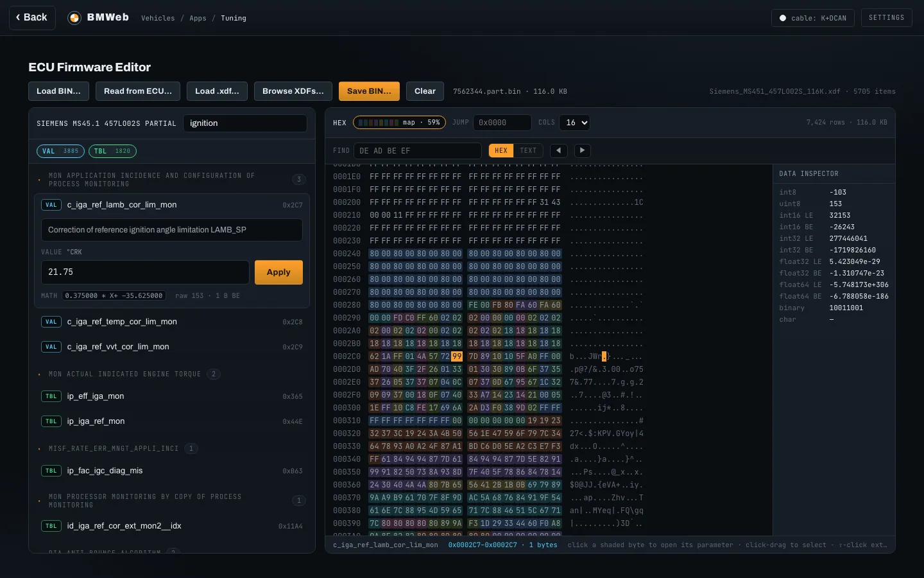
Task: Click VAL badge of c_iga_ref_temp_cor_lim_mon
Action: 51,322
